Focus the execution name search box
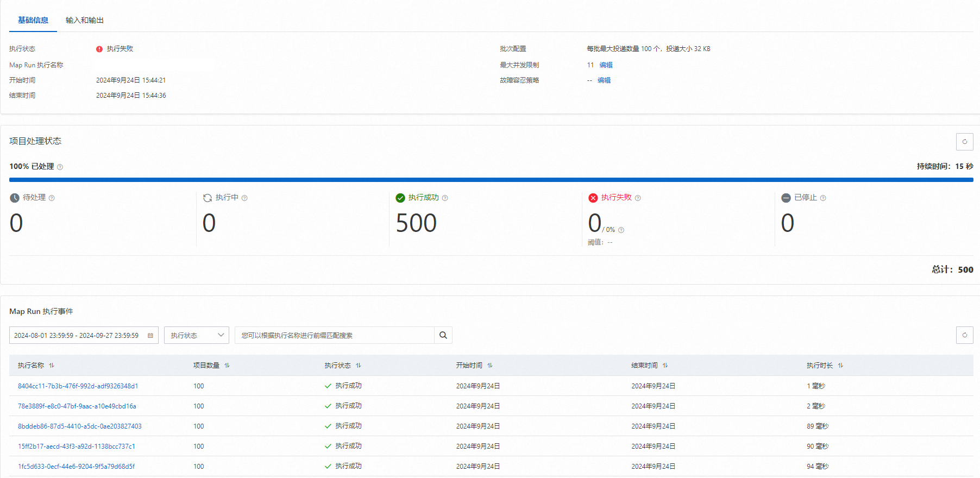Viewport: 980px width, 478px height. tap(335, 335)
